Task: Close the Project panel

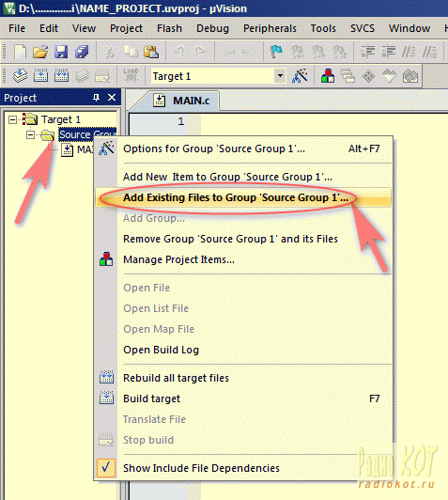Action: coord(112,98)
